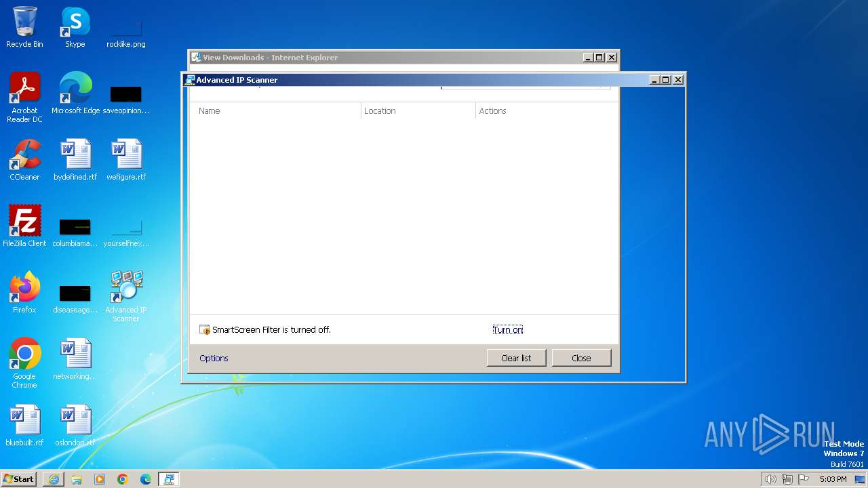Open the Options link in View Downloads
The height and width of the screenshot is (488, 868).
(214, 358)
